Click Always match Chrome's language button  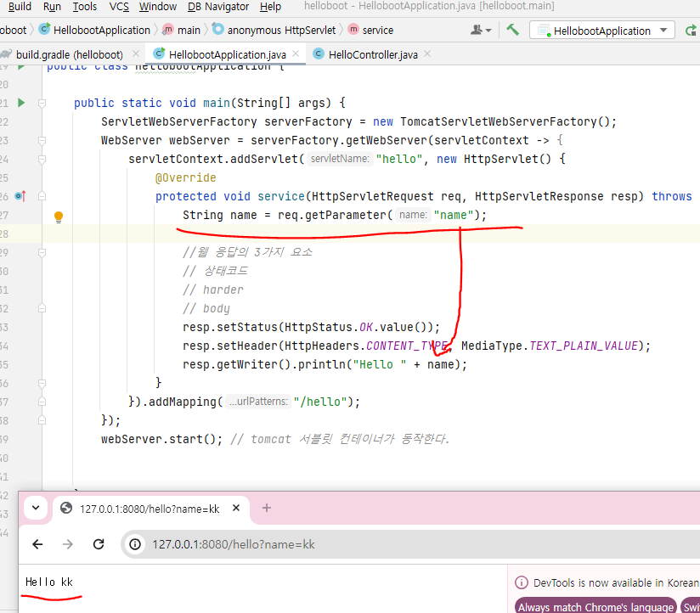[596, 607]
